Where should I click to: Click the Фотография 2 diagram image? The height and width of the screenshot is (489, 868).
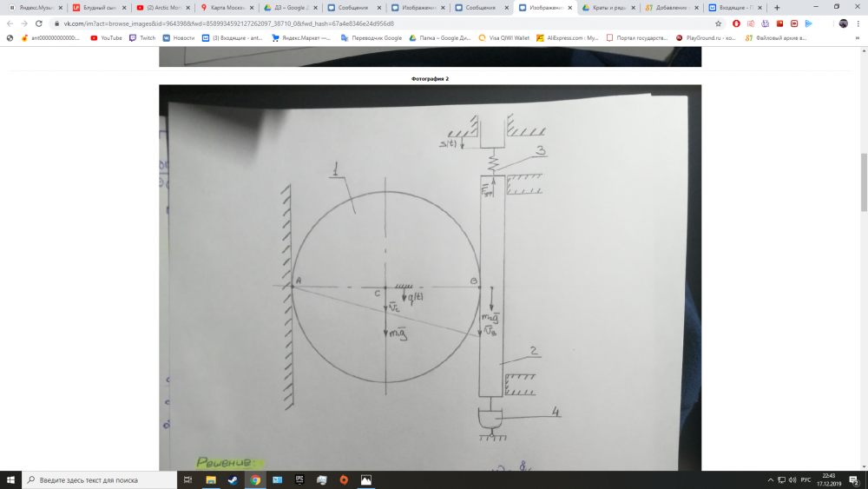point(431,277)
